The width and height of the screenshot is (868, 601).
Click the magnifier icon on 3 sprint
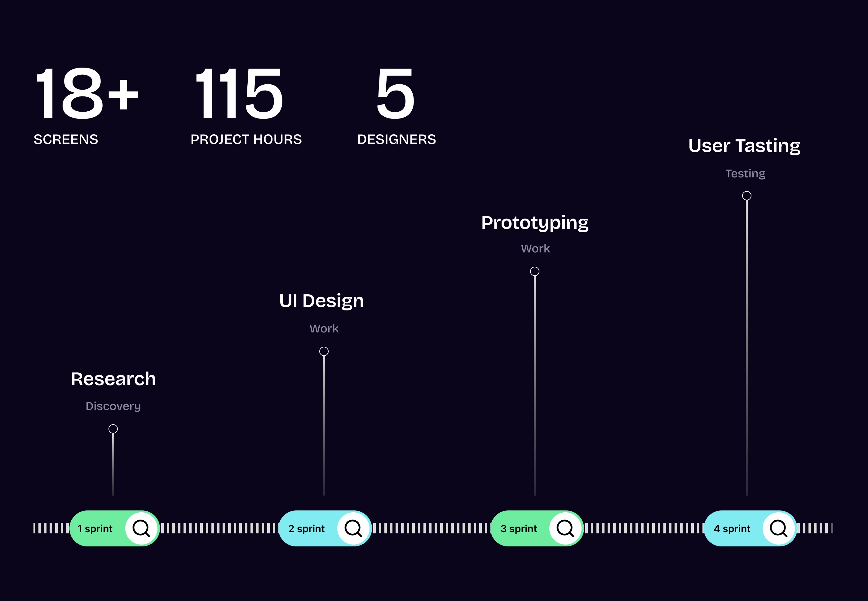(x=565, y=528)
